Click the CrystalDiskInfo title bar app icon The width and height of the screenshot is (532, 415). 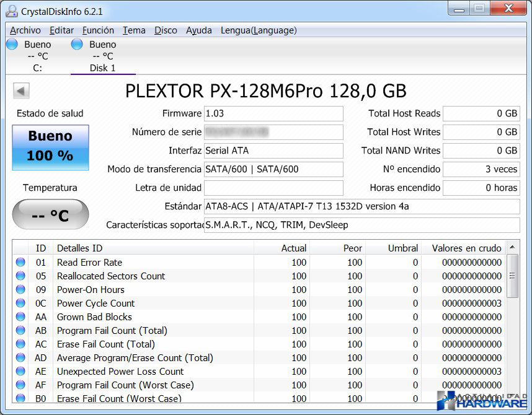click(x=11, y=11)
